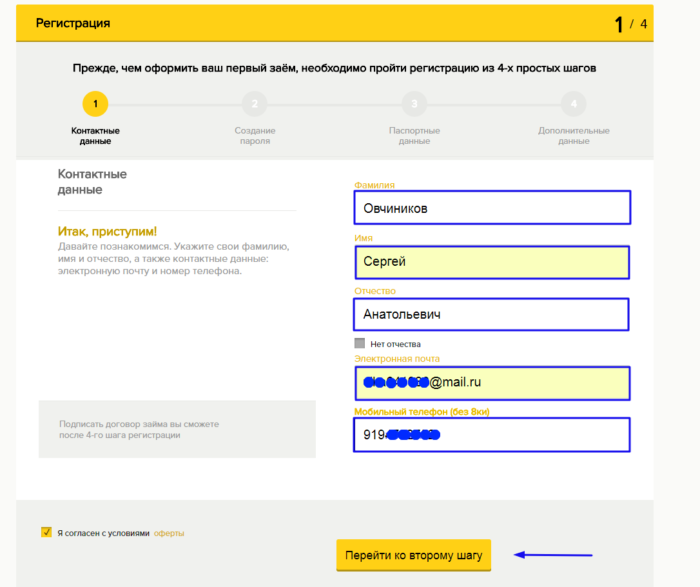Viewport: 700px width, 587px height.
Task: Select the Отчество field containing 'Анатольевич'
Action: pyautogui.click(x=492, y=314)
